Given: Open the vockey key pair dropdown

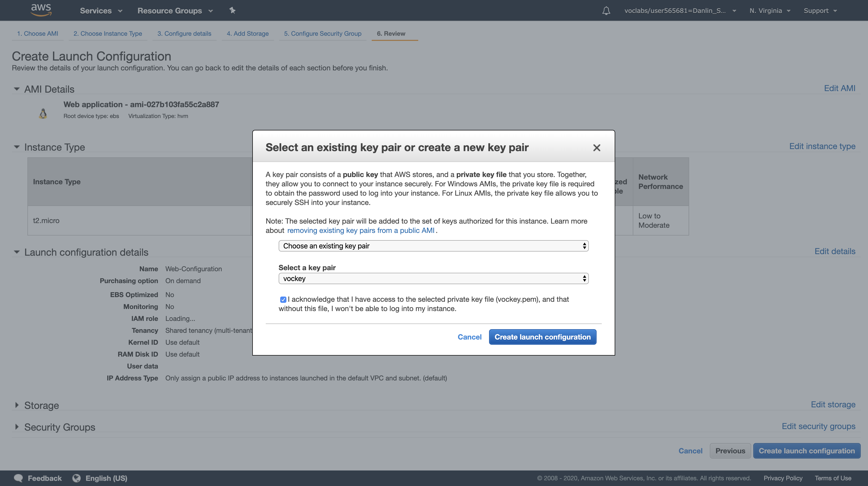Looking at the screenshot, I should point(433,278).
